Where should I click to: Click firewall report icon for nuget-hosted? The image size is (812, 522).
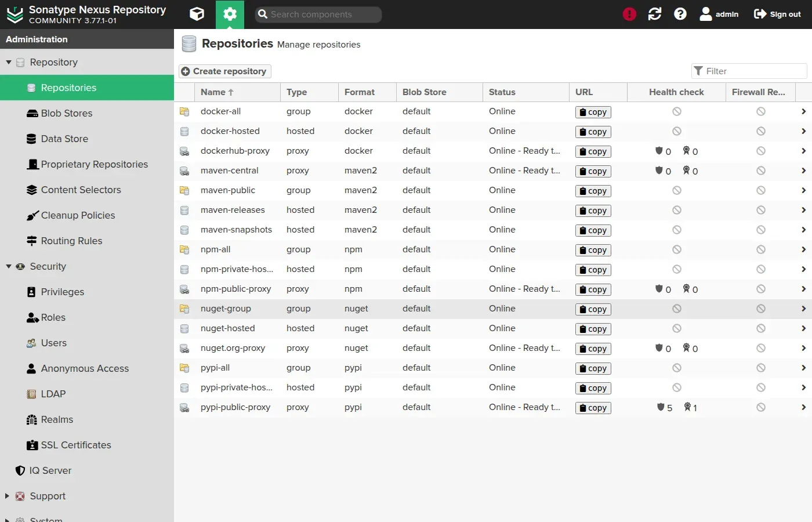click(761, 328)
